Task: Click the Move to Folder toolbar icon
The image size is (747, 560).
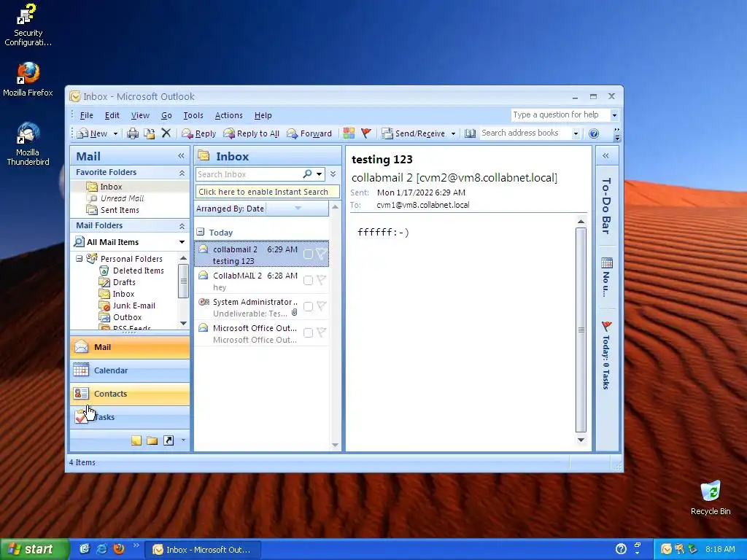Action: [x=149, y=133]
